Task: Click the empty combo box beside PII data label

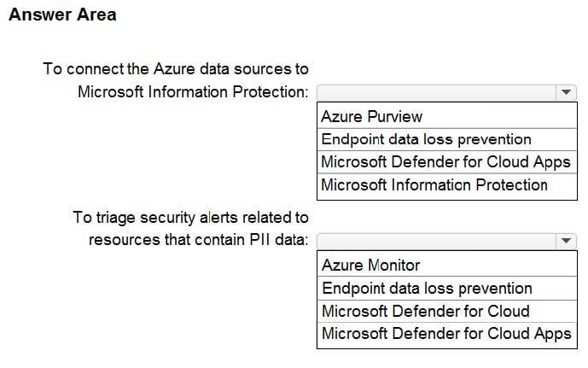Action: (437, 242)
